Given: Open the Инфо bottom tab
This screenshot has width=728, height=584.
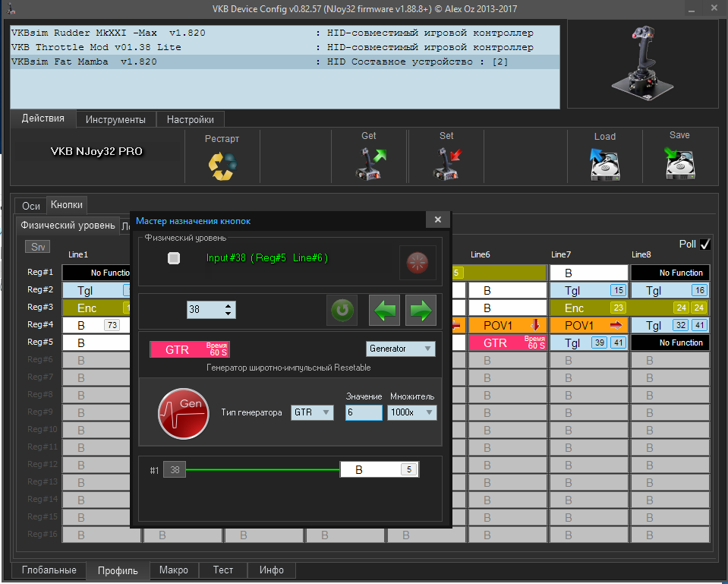Looking at the screenshot, I should click(272, 570).
